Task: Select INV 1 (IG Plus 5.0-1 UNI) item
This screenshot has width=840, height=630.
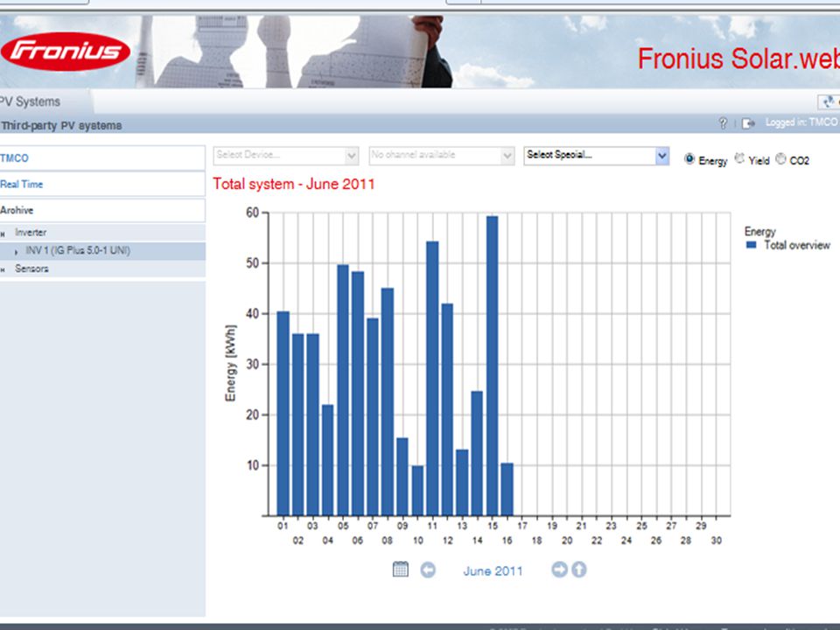Action: pos(78,250)
